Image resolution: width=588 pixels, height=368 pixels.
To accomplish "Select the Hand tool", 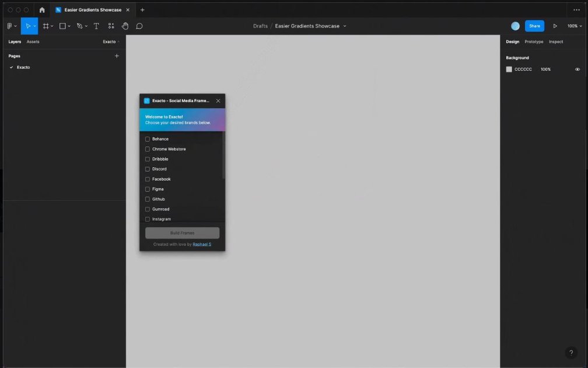I will [125, 26].
